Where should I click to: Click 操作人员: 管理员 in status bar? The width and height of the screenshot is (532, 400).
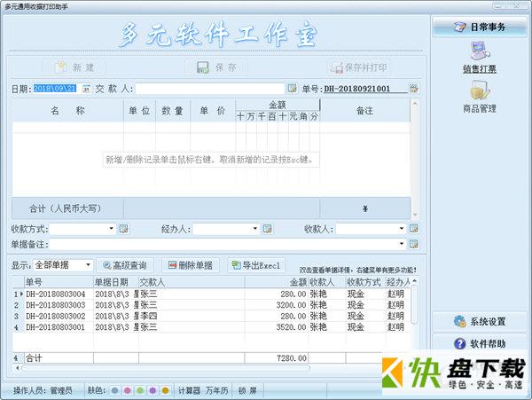click(x=43, y=391)
